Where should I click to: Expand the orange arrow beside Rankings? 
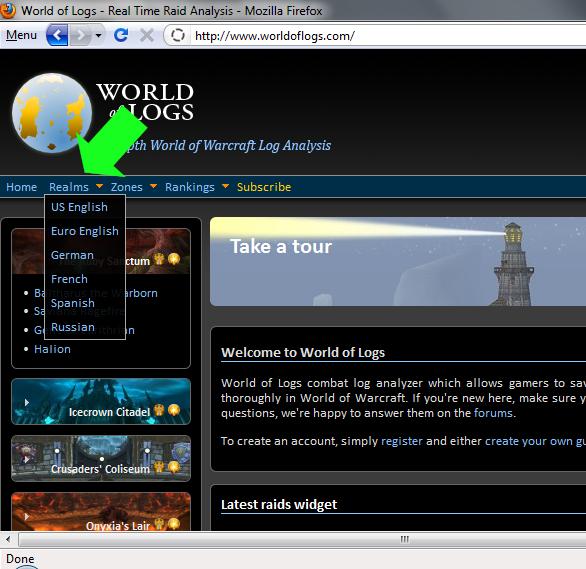[x=225, y=186]
